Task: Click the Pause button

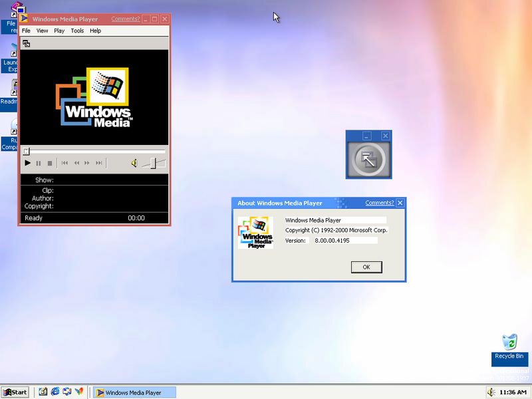Action: tap(39, 163)
